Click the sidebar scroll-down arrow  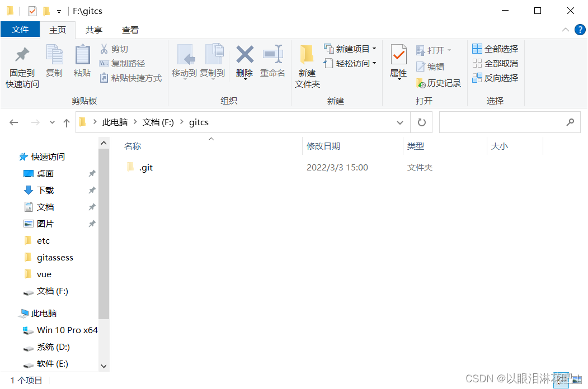point(104,366)
